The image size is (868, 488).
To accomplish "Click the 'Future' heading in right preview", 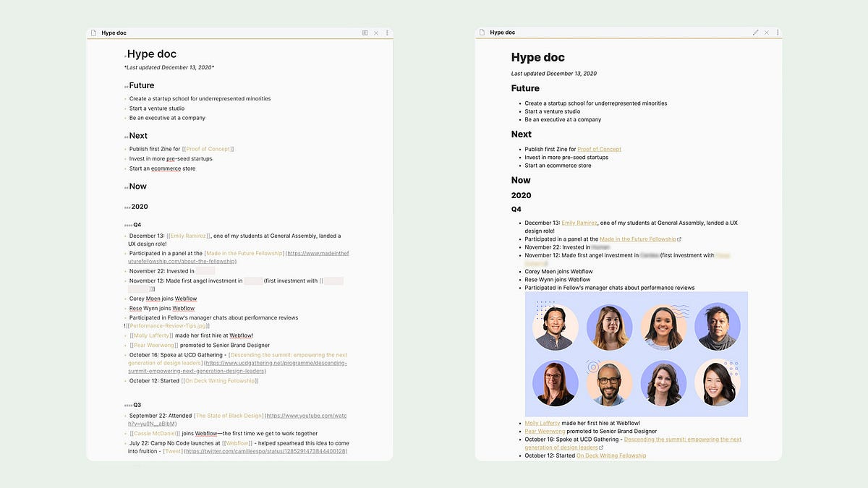I will [x=525, y=88].
